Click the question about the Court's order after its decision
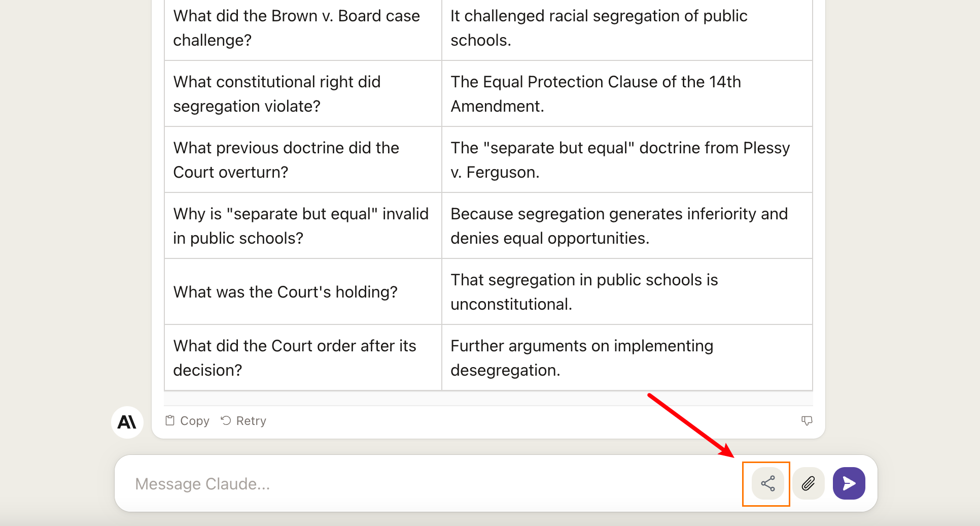Image resolution: width=980 pixels, height=526 pixels. click(303, 358)
